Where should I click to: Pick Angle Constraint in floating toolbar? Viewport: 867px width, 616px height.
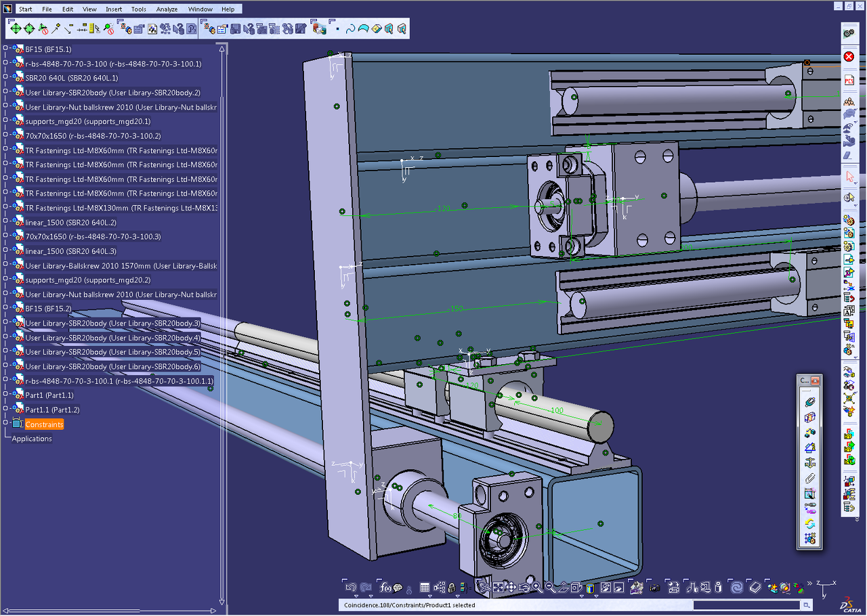(x=809, y=447)
